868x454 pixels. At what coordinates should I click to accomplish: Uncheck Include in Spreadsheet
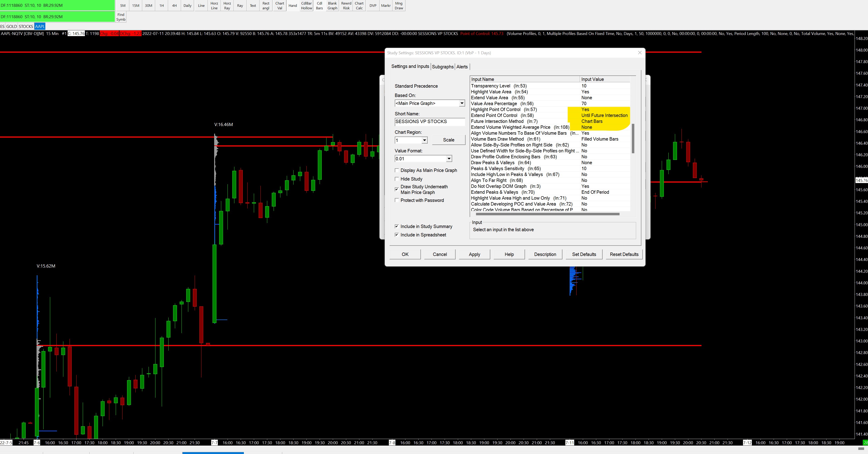point(397,235)
